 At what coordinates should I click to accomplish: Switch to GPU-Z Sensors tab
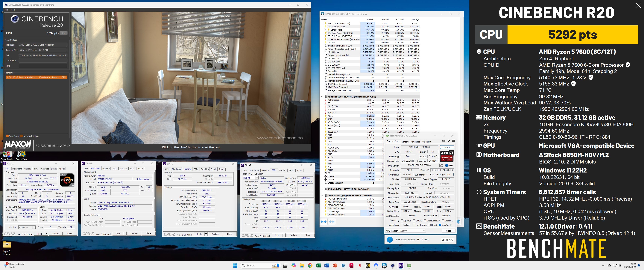click(x=405, y=142)
